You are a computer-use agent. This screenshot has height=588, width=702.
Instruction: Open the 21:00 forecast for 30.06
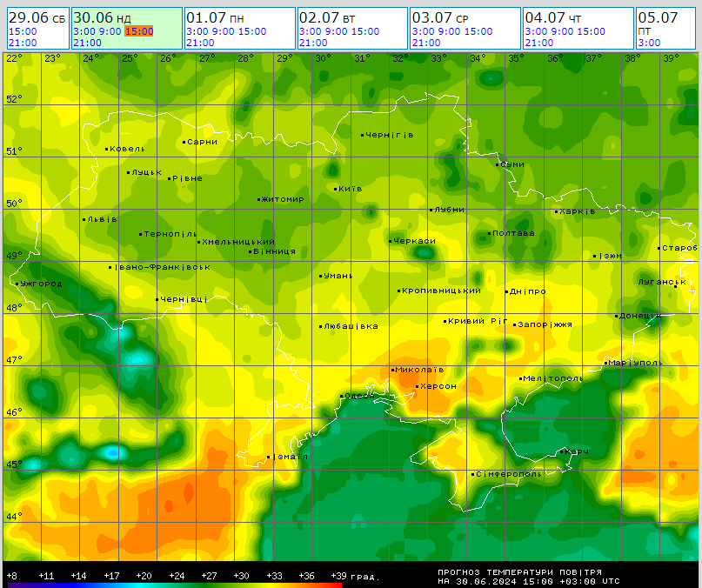coord(87,43)
